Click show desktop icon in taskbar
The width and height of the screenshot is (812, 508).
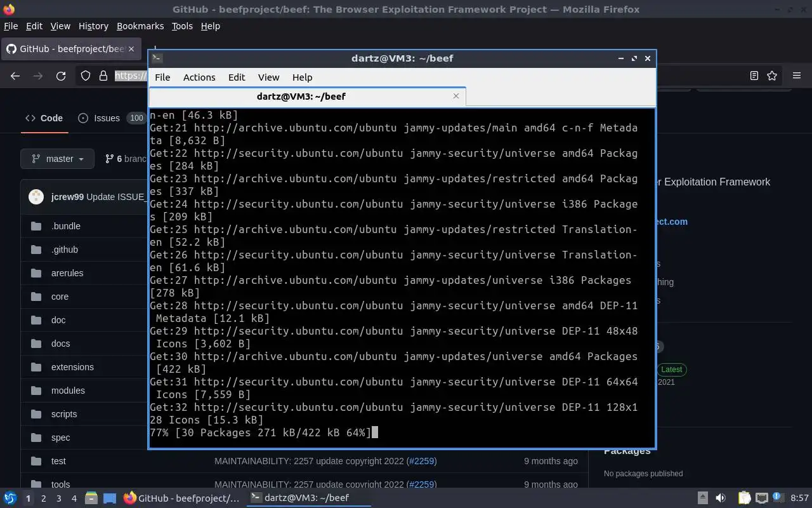tap(110, 498)
